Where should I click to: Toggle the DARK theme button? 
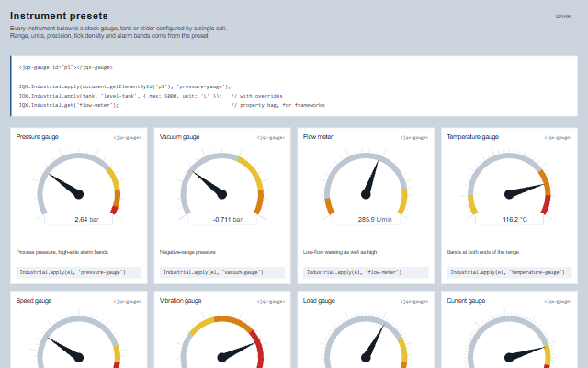[x=563, y=17]
